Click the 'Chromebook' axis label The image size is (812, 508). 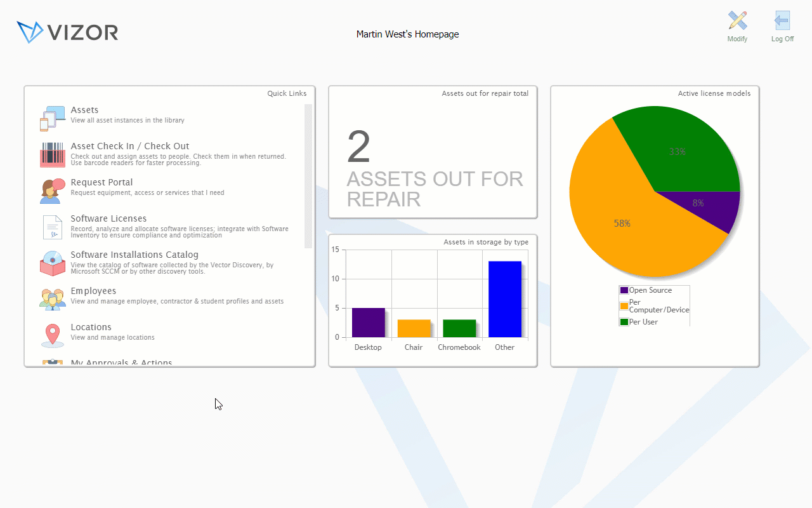click(x=459, y=347)
